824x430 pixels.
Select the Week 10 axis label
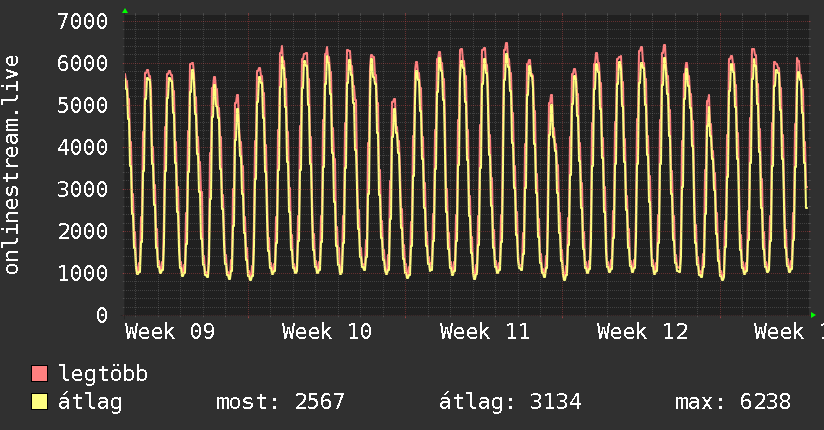[327, 332]
